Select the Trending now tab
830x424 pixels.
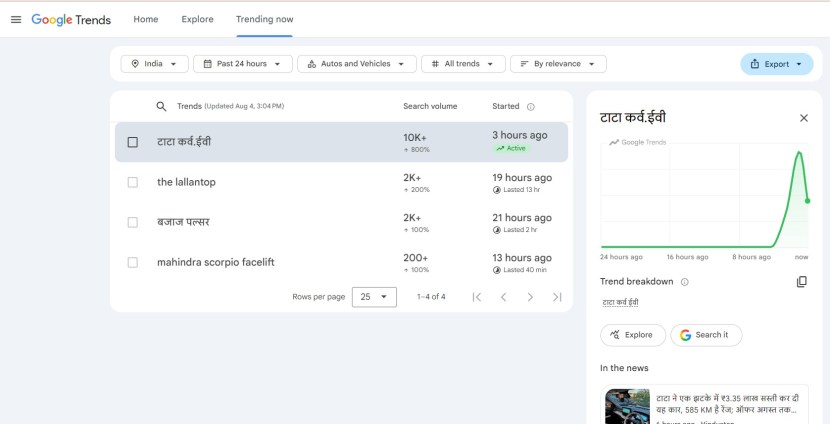[265, 19]
